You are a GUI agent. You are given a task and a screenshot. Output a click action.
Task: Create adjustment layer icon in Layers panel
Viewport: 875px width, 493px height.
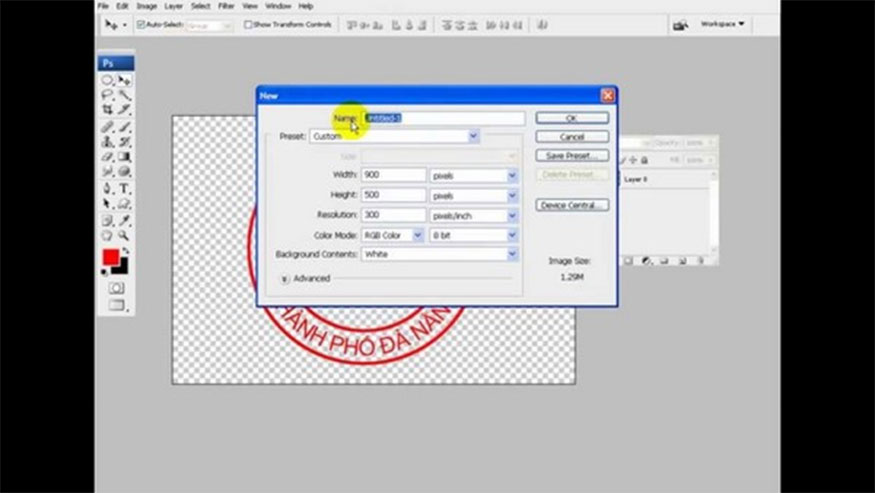pos(647,261)
